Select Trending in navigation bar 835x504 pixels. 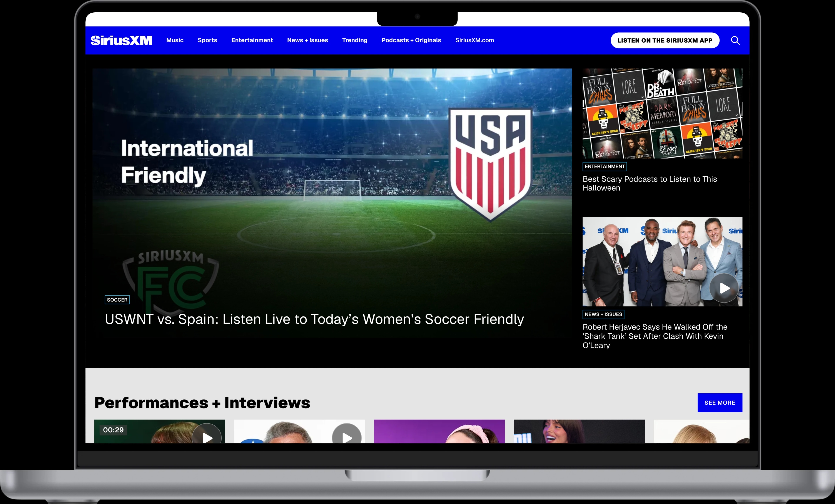point(354,40)
